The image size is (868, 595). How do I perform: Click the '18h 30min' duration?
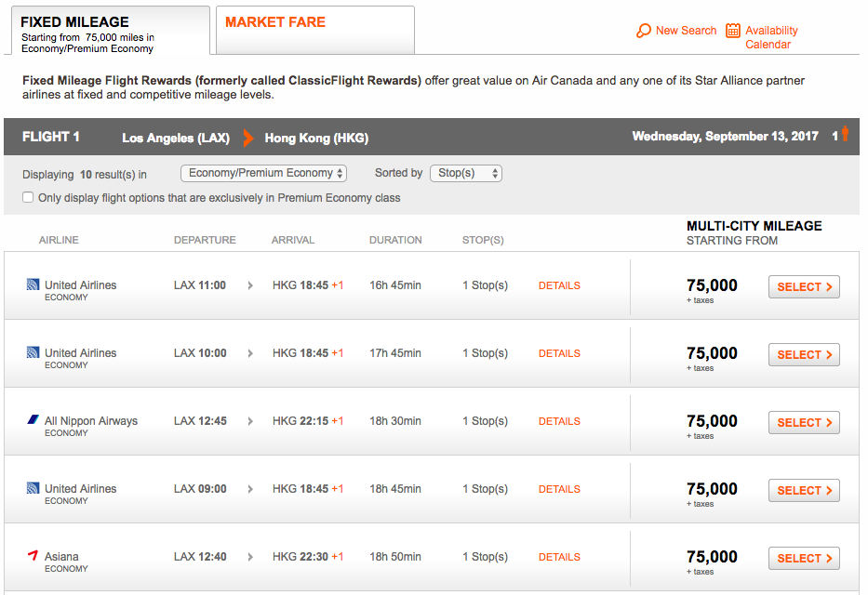pyautogui.click(x=395, y=421)
